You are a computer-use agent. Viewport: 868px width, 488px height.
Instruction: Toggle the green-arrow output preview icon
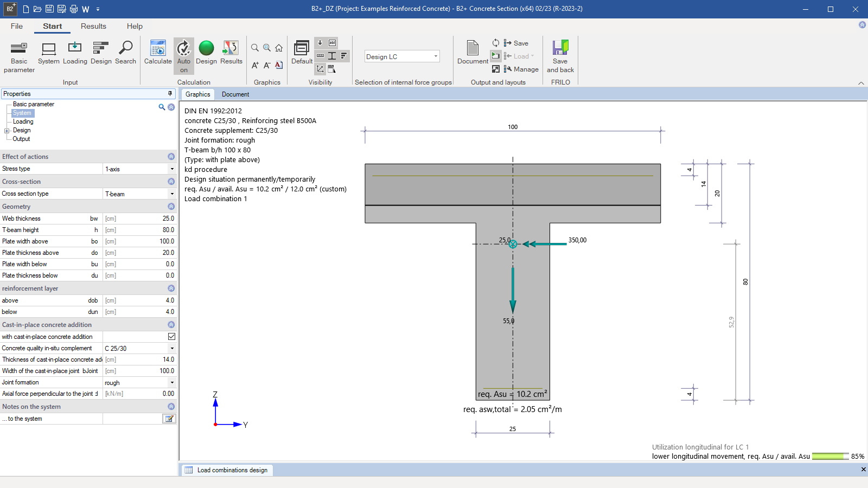coord(496,56)
